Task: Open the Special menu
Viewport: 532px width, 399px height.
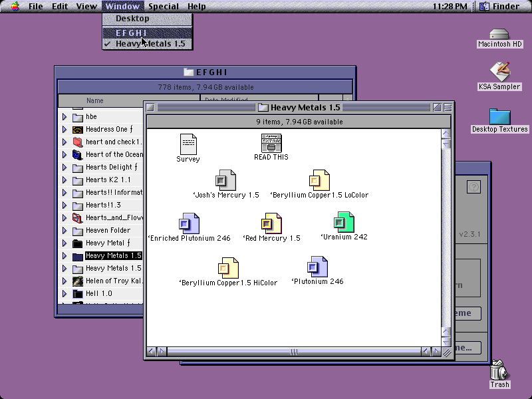Action: (163, 6)
